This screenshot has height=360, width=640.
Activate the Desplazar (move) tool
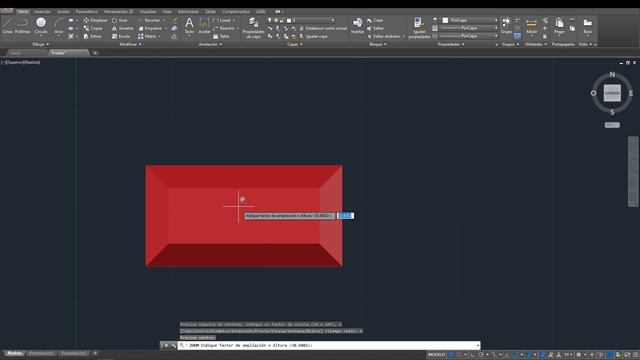[x=96, y=20]
